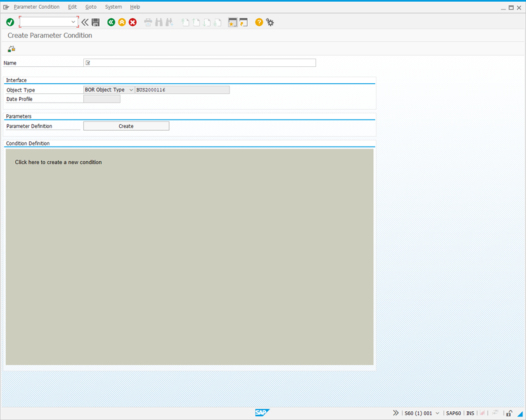Select the Exit (up arrow) icon
The height and width of the screenshot is (420, 526).
click(122, 22)
